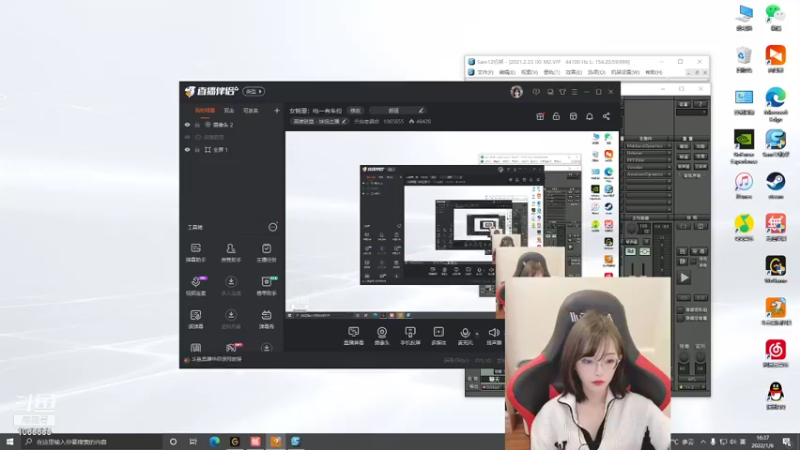The image size is (800, 450).
Task: Open 帮助(H) menu in Sam12 window
Action: [x=654, y=72]
